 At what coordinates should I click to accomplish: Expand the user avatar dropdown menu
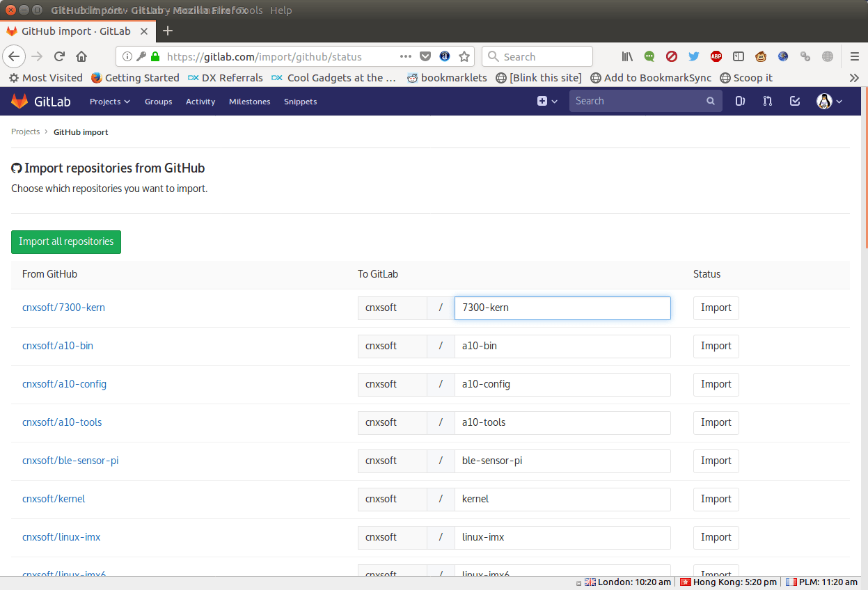[x=829, y=101]
